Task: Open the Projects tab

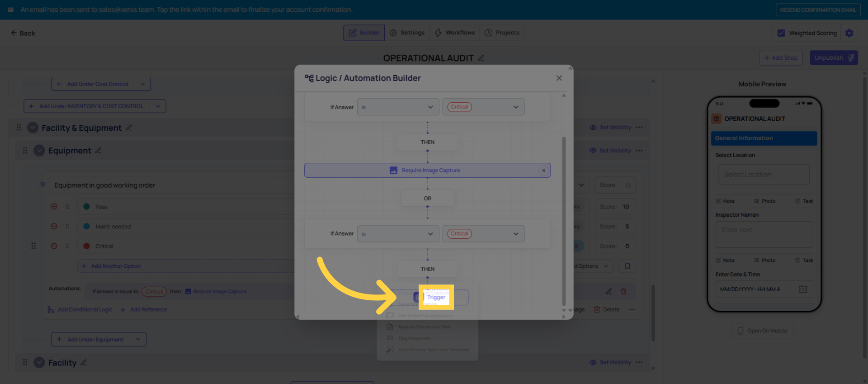Action: point(502,33)
